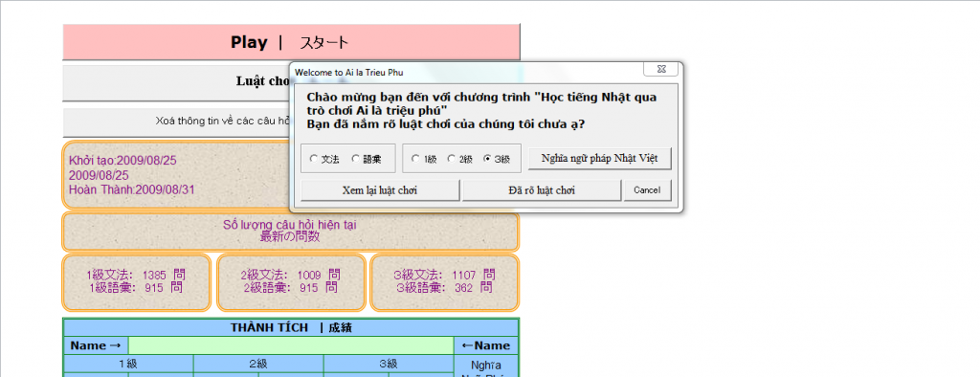Click the 2級 column header in results table
This screenshot has height=377, width=980.
[x=258, y=364]
